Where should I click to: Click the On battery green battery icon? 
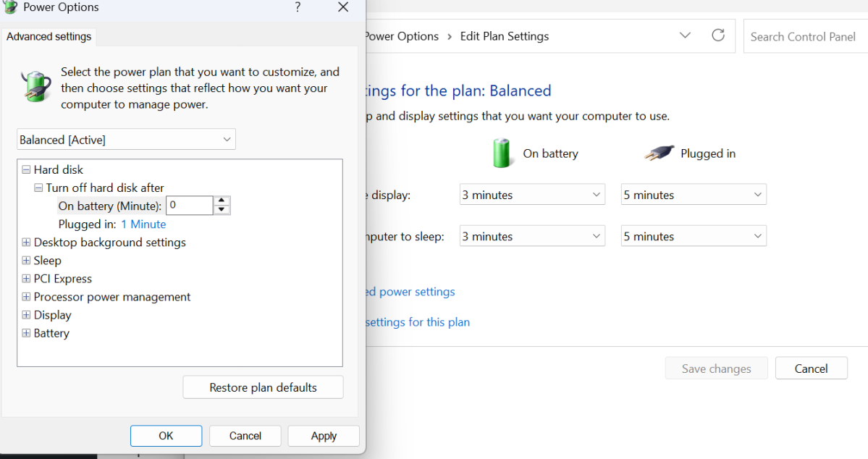tap(501, 153)
